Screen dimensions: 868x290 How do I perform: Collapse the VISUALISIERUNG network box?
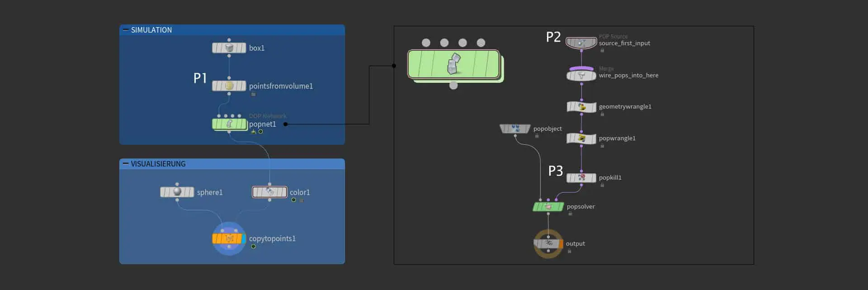126,164
